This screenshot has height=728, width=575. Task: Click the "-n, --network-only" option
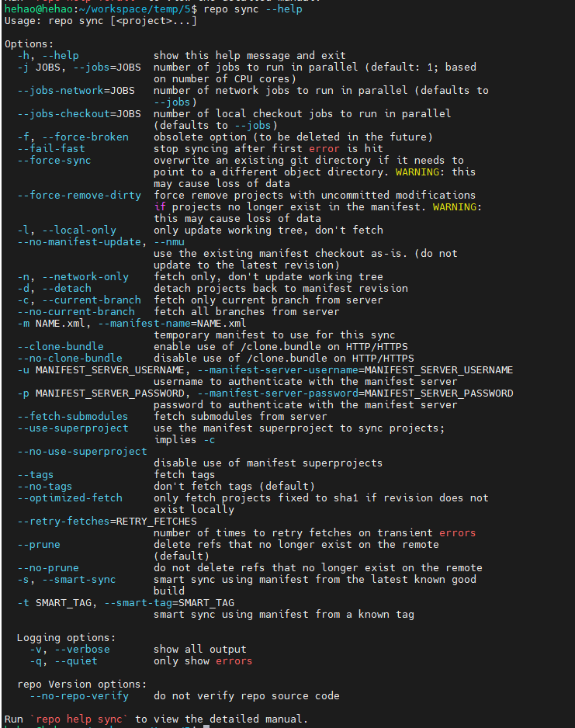[x=73, y=276]
